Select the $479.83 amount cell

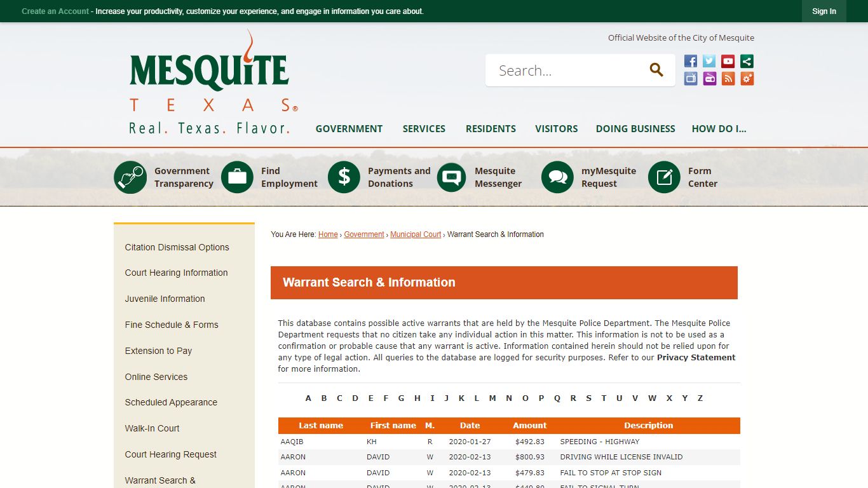(x=530, y=473)
